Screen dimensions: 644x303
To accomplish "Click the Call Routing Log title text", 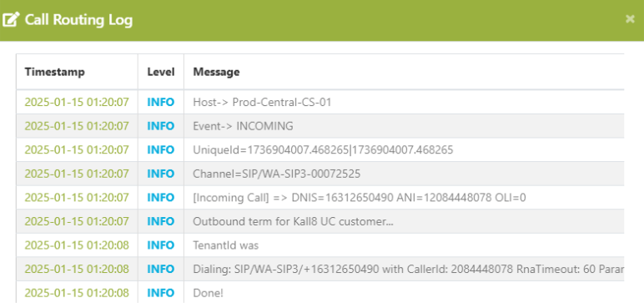I will coord(79,19).
